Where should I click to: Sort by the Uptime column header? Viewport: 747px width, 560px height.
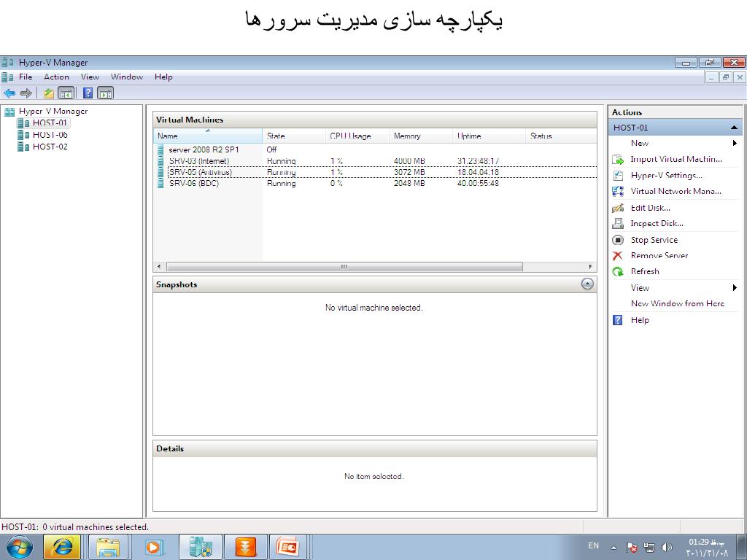click(x=489, y=136)
